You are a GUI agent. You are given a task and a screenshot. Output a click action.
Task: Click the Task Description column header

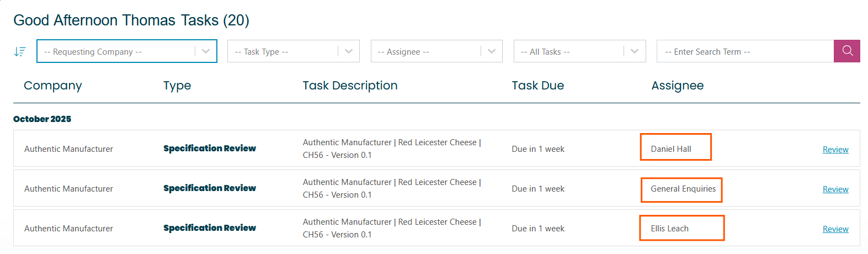click(350, 86)
